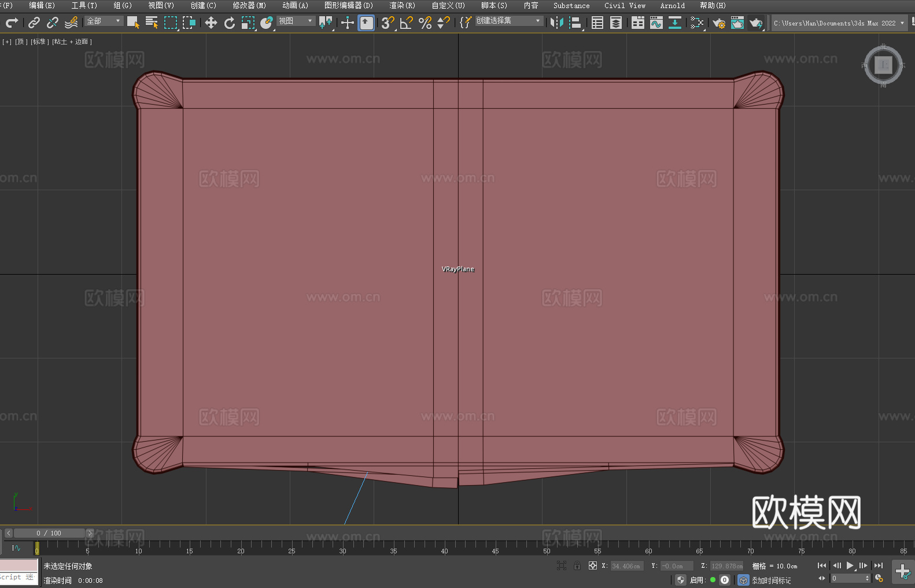Toggle Spinner Snap

(x=444, y=23)
